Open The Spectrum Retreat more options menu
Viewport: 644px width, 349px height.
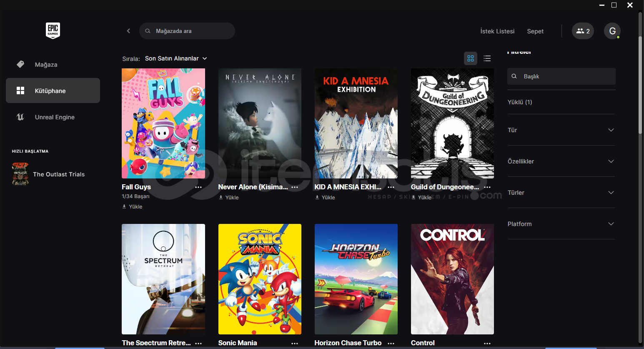198,343
